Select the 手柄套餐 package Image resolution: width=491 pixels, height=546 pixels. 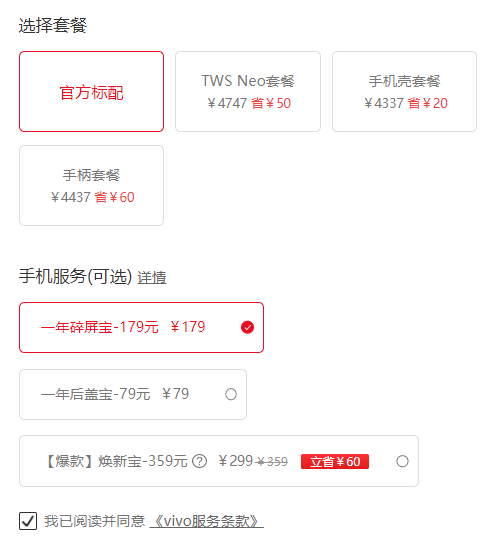pyautogui.click(x=91, y=186)
